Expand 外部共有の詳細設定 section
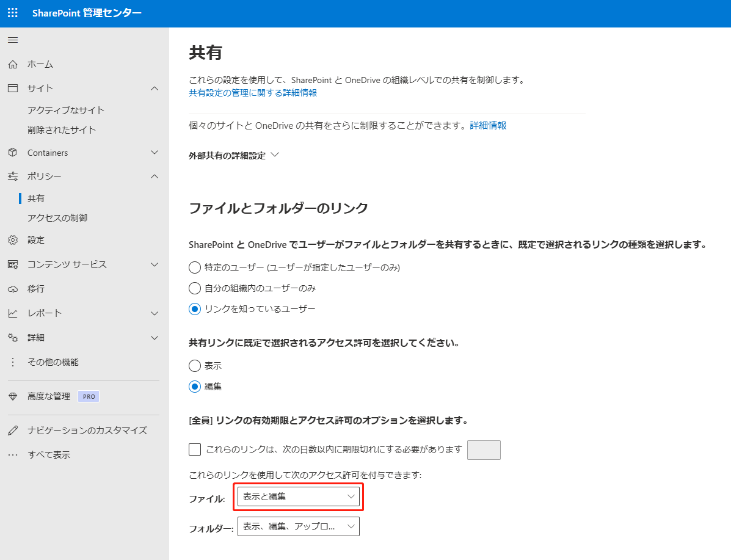 tap(235, 155)
